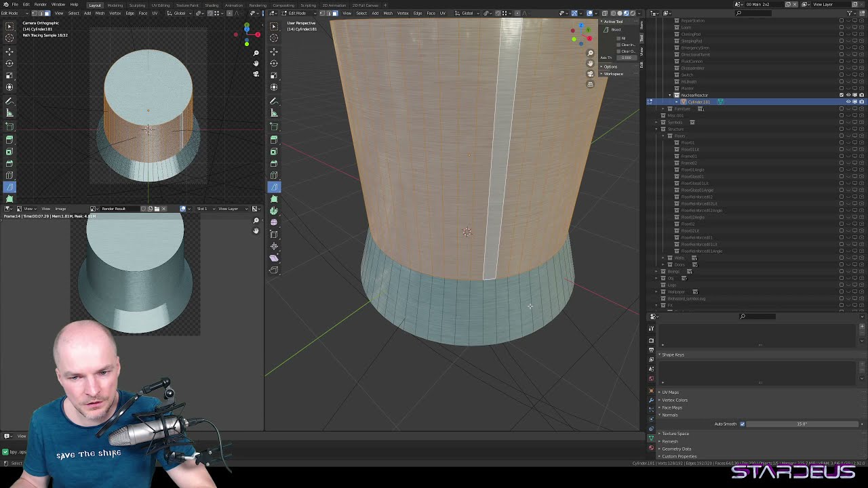The image size is (868, 488).
Task: Open the Mesh menu in main viewport header
Action: click(x=388, y=14)
